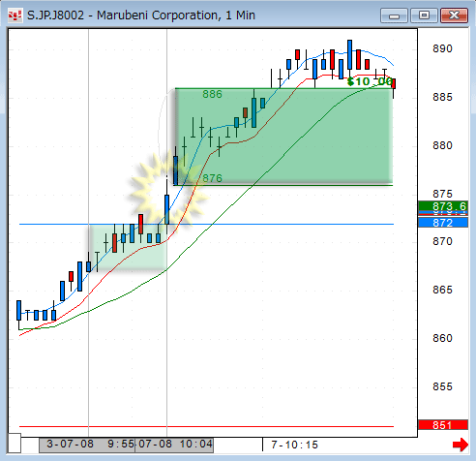Click the blue 872 price marker
Viewport: 476px width, 461px height.
pos(443,223)
